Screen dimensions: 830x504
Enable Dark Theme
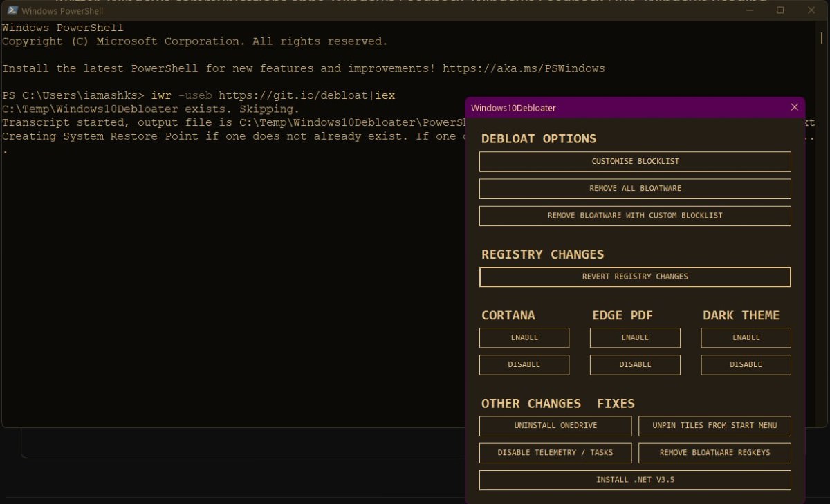click(746, 337)
